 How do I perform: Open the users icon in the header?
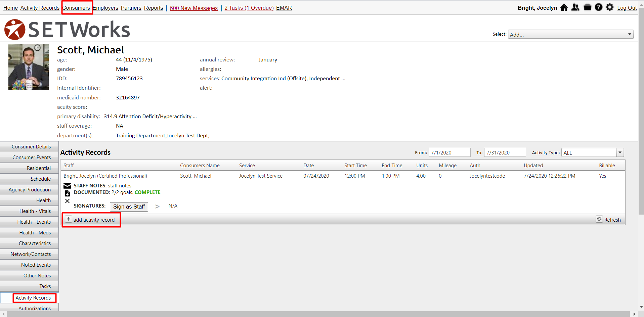[x=575, y=7]
